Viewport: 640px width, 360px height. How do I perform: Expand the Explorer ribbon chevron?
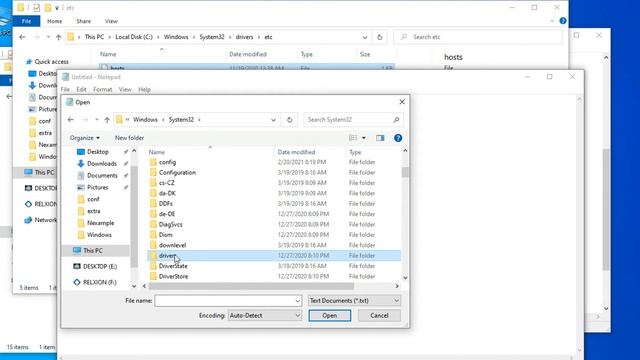click(x=552, y=21)
